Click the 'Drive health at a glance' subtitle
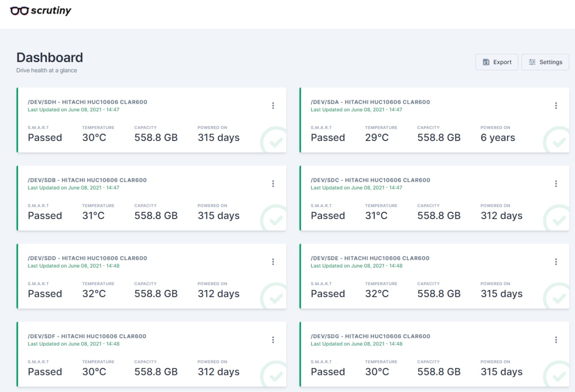 47,70
